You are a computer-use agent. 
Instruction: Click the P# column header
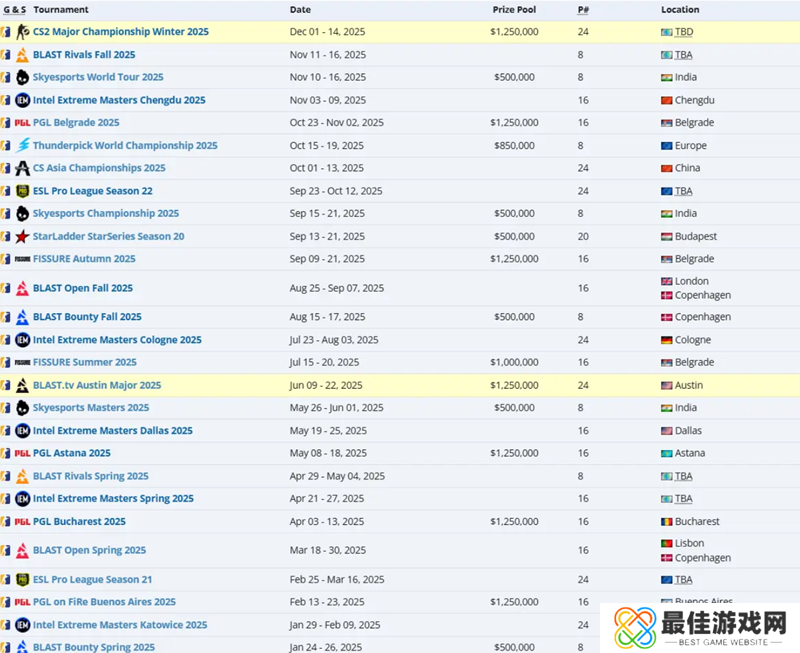pos(582,9)
